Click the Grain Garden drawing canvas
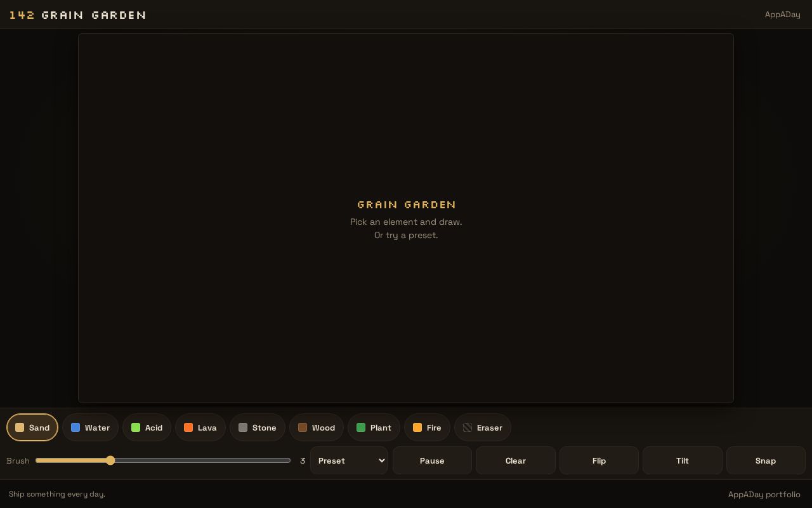812x508 pixels. coord(406,218)
